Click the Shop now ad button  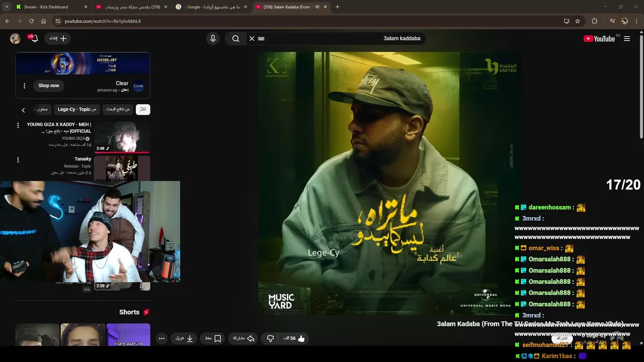(x=49, y=85)
